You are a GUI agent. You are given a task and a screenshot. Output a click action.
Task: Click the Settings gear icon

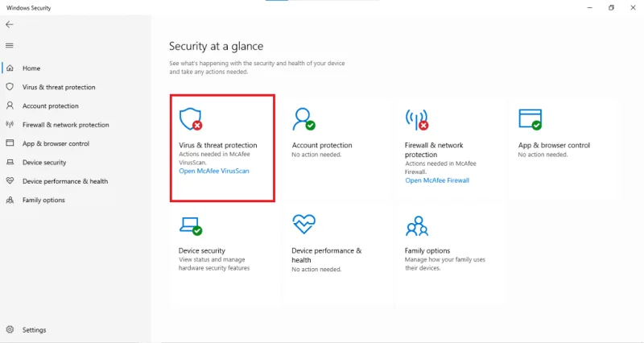coord(10,329)
